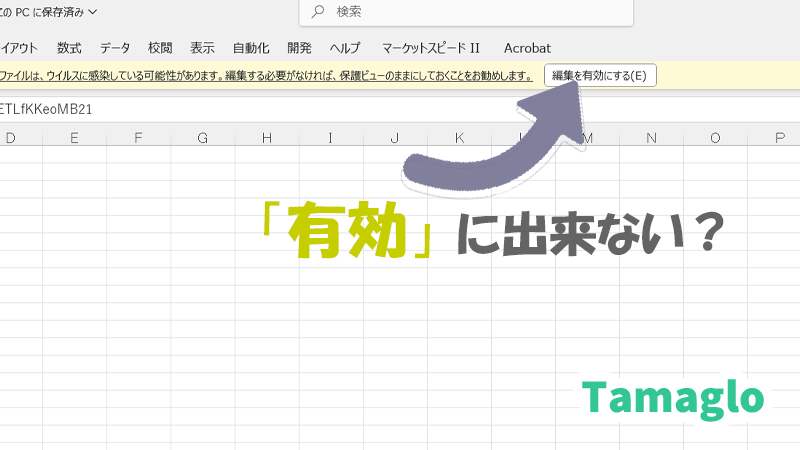The width and height of the screenshot is (800, 450).
Task: Select column D header
Action: click(10, 137)
